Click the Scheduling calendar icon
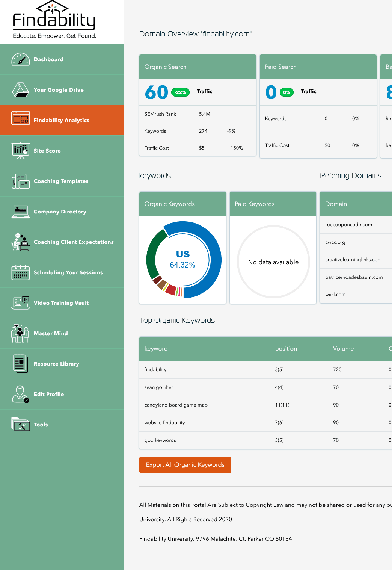Image resolution: width=392 pixels, height=570 pixels. tap(21, 272)
